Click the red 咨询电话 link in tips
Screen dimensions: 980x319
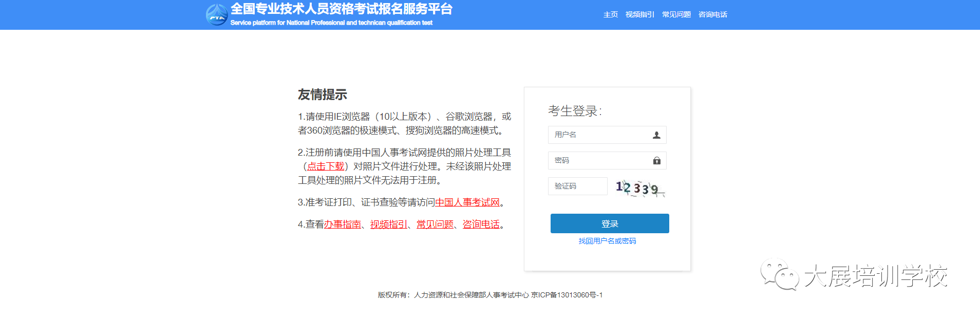(x=481, y=224)
